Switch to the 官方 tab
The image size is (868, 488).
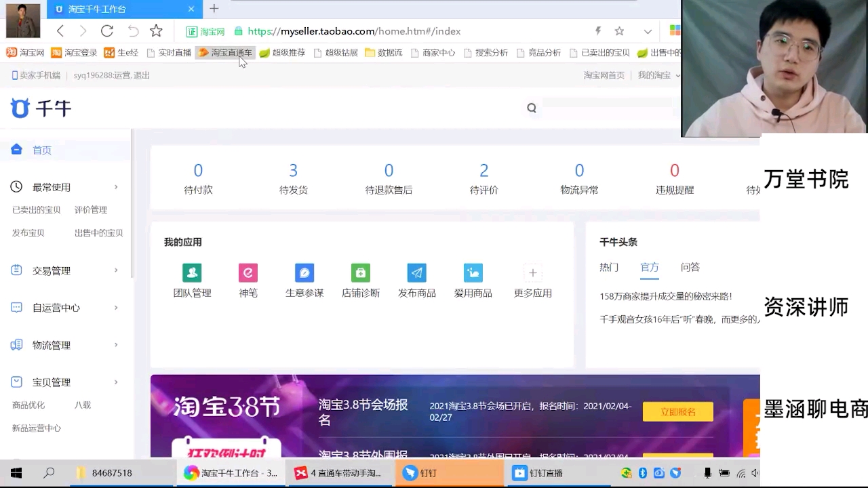(x=650, y=267)
